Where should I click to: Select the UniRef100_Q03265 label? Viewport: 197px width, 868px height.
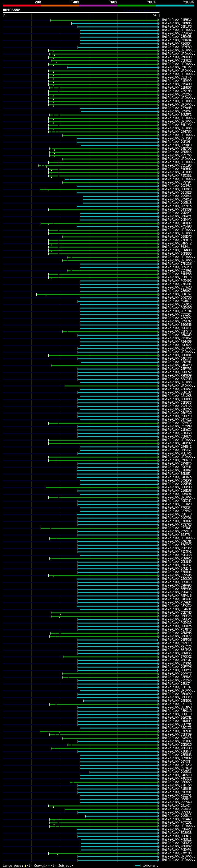177,94
